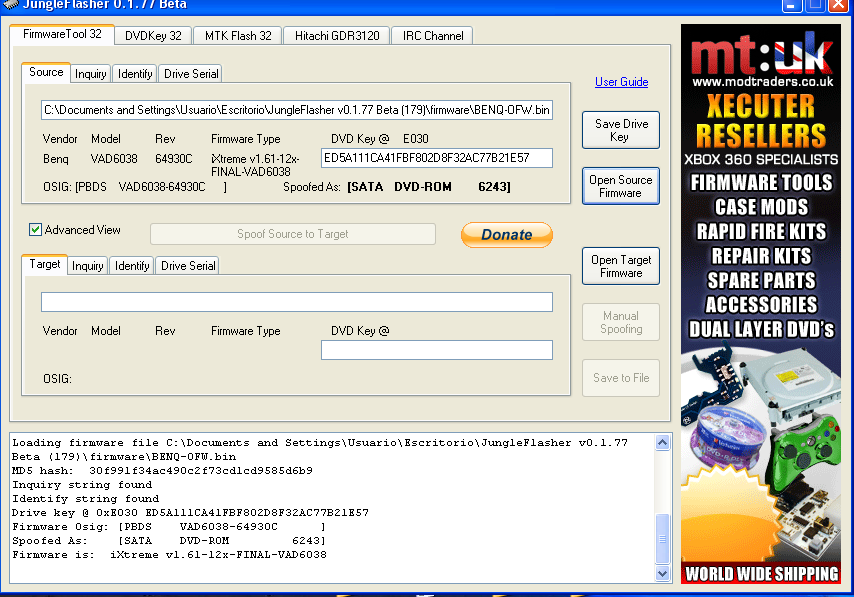The height and width of the screenshot is (597, 854).
Task: Click the window close button
Action: [839, 5]
